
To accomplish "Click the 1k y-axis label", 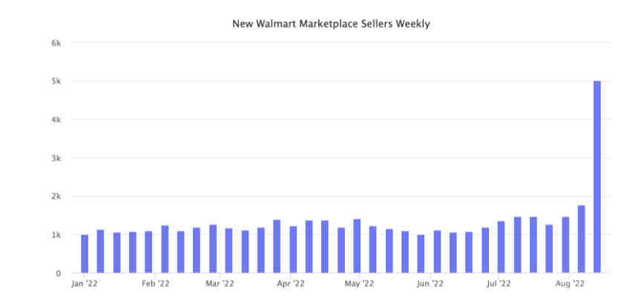I will (56, 235).
